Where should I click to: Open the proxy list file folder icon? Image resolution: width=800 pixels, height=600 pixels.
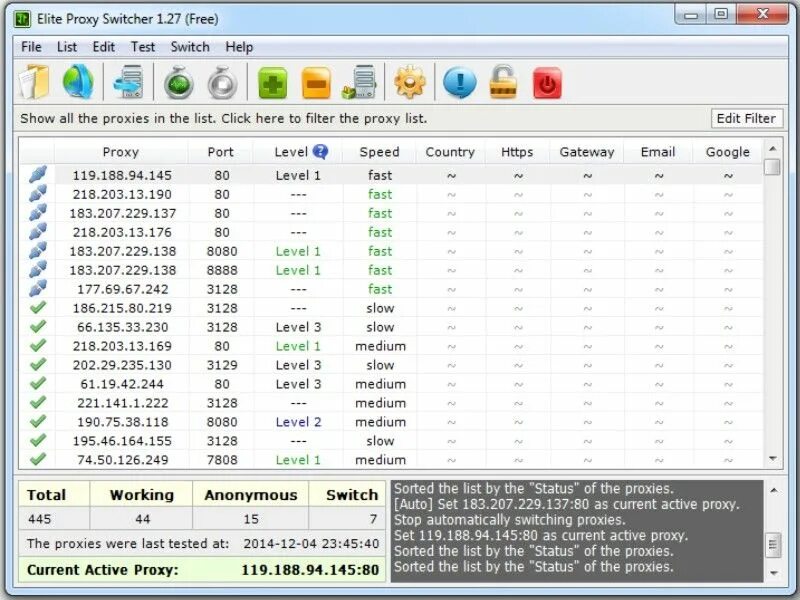pyautogui.click(x=35, y=82)
